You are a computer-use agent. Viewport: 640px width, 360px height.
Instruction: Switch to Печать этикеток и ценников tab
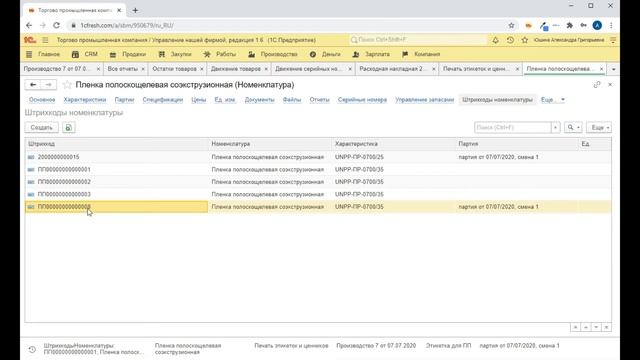(476, 69)
